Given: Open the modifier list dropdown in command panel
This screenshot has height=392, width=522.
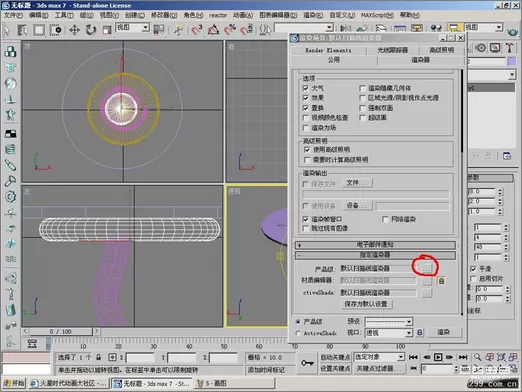Looking at the screenshot, I should tap(492, 75).
